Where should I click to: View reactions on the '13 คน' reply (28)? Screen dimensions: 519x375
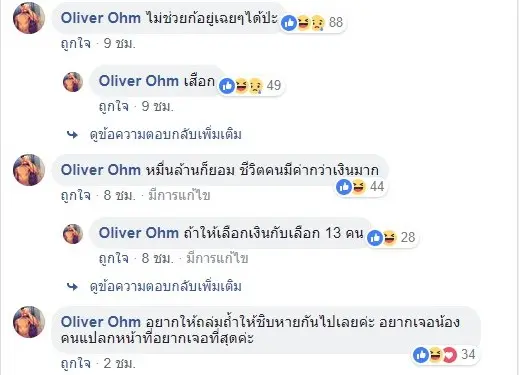[x=392, y=238]
